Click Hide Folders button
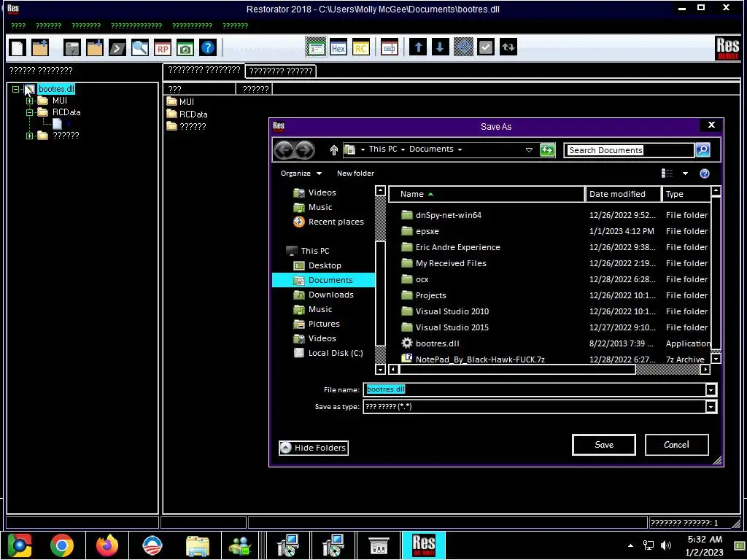 coord(314,448)
